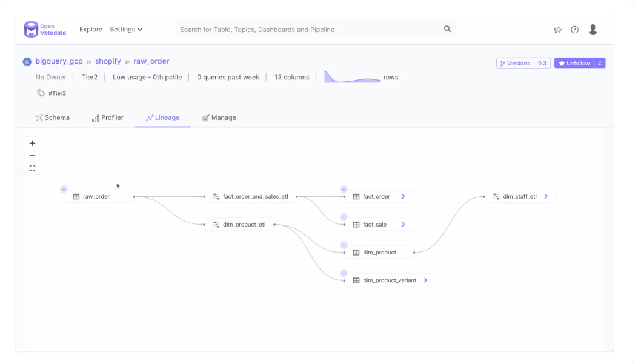Expand the fact_order node chevron
638x364 pixels.
404,197
